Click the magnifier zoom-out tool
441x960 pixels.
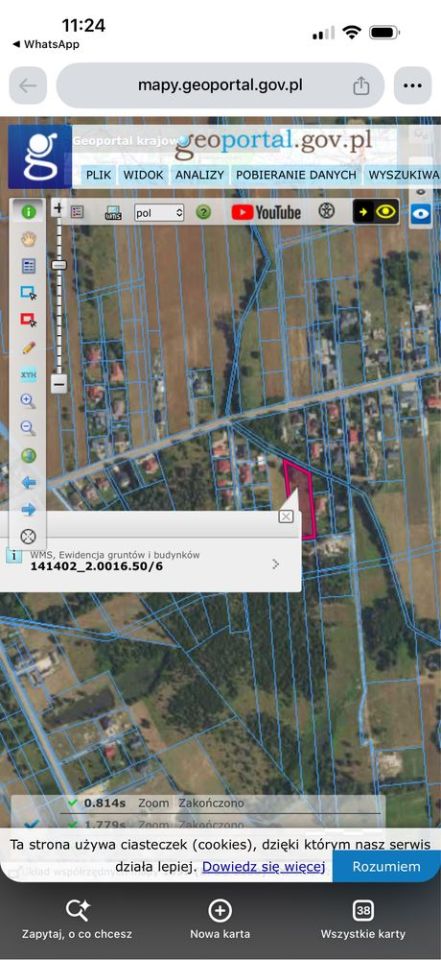(x=29, y=429)
